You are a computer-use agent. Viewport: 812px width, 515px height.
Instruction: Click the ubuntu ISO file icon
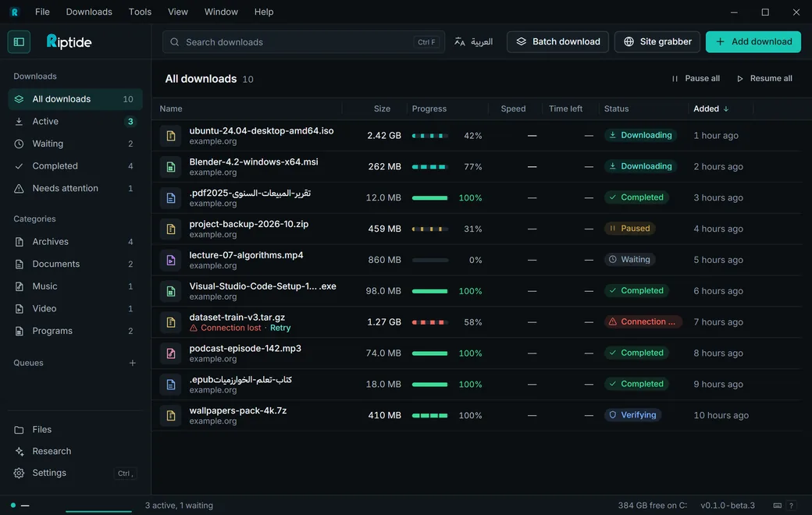(170, 136)
